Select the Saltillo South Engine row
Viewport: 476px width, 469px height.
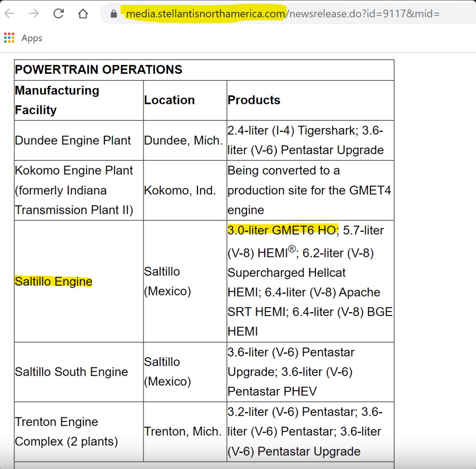coord(71,372)
